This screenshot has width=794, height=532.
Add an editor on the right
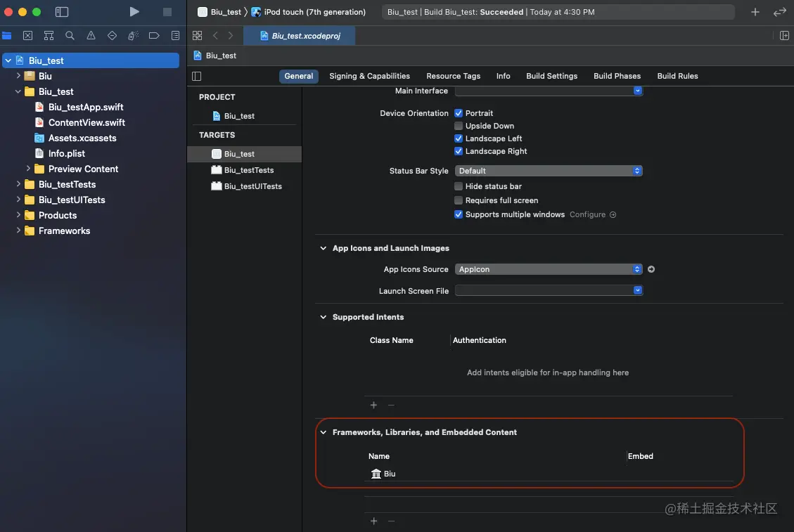point(784,35)
